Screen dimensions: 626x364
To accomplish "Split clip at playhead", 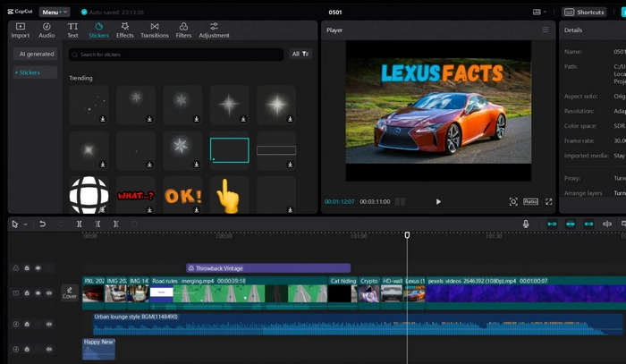I will [80, 224].
